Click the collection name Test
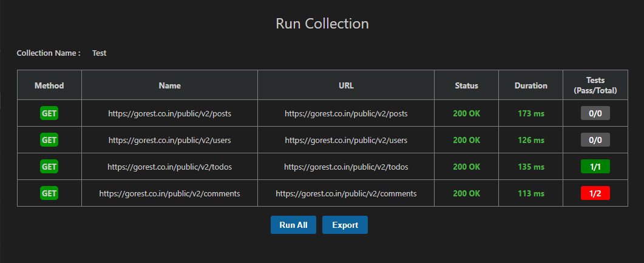The width and height of the screenshot is (644, 263). pyautogui.click(x=99, y=53)
